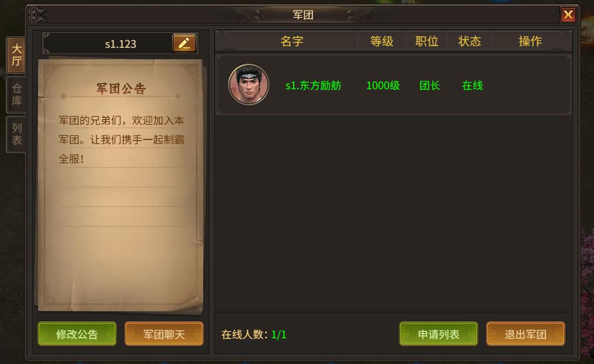This screenshot has height=364, width=594.
Task: Click the 名字 column header
Action: tap(291, 41)
